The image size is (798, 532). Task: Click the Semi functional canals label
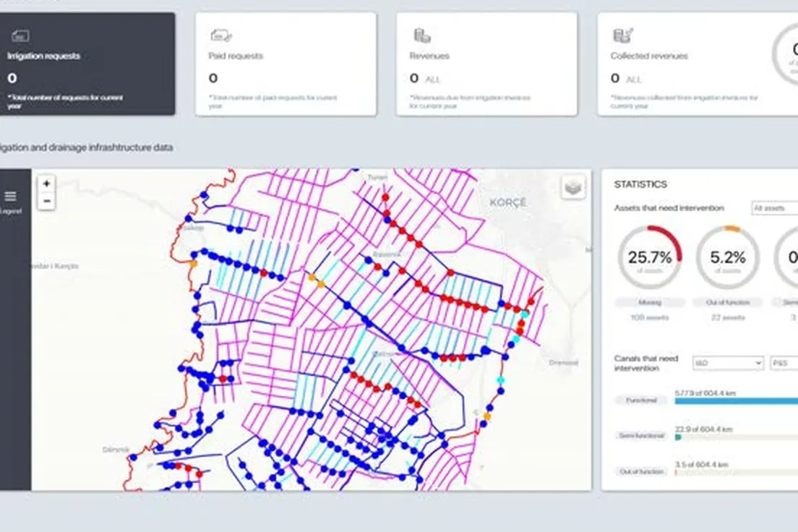[x=641, y=436]
